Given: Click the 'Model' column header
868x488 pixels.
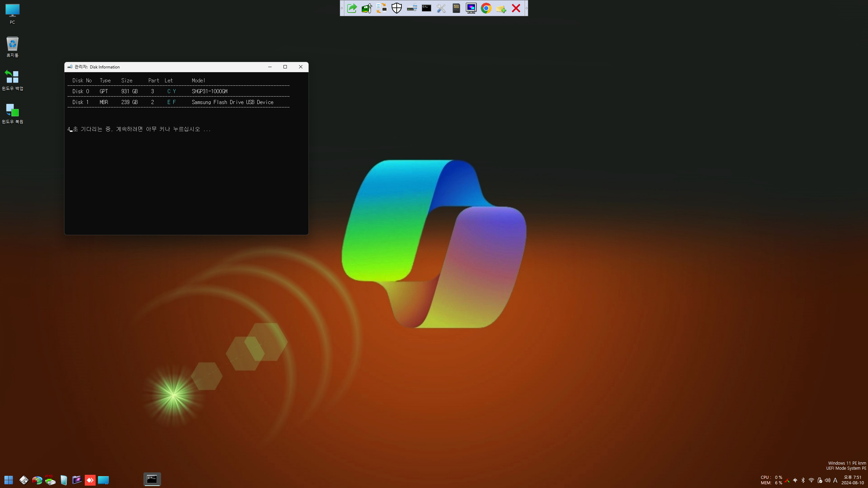Looking at the screenshot, I should (198, 80).
